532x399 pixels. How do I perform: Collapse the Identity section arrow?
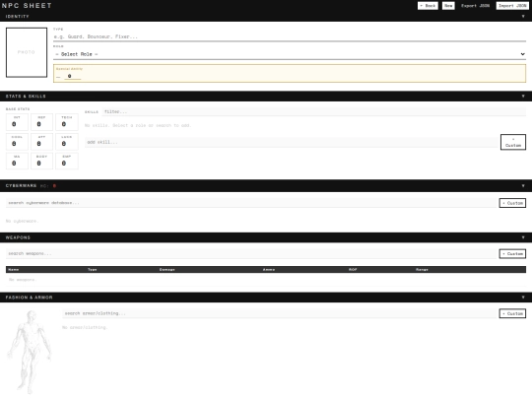[523, 17]
